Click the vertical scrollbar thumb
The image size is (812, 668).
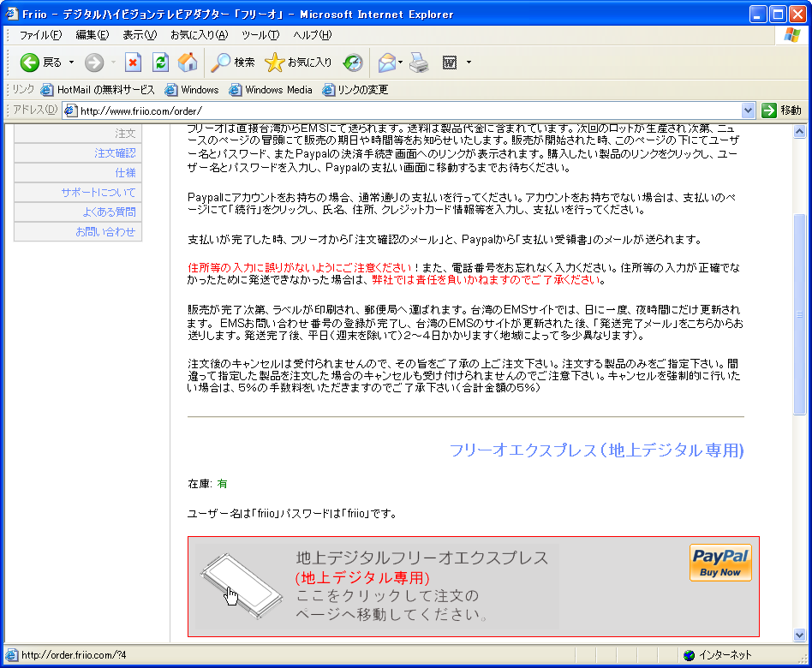point(799,314)
